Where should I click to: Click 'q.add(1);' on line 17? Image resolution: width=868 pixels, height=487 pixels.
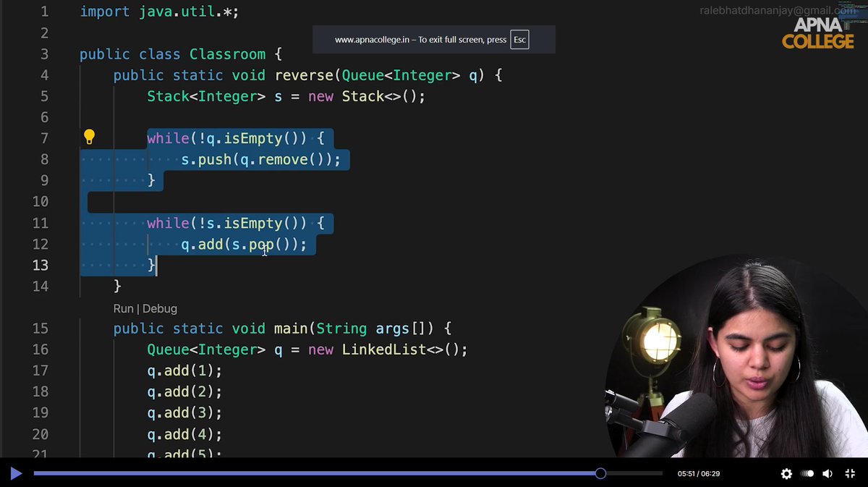pyautogui.click(x=184, y=370)
